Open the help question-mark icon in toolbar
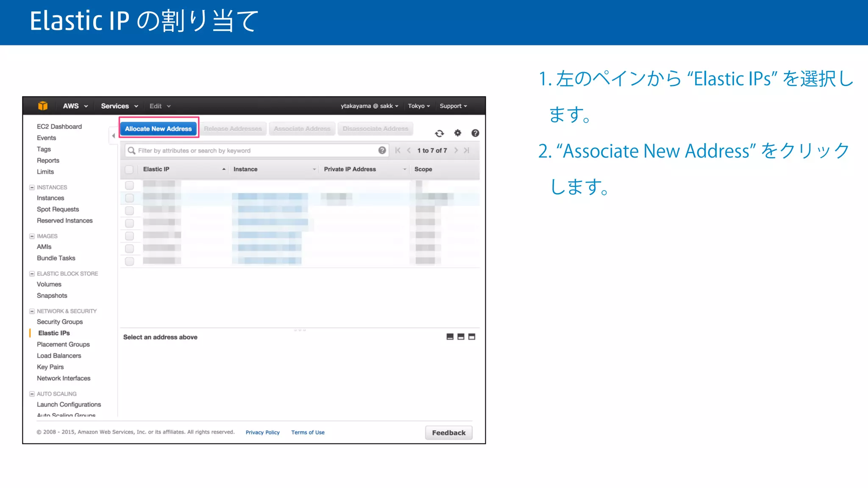Image resolution: width=868 pixels, height=488 pixels. tap(476, 133)
